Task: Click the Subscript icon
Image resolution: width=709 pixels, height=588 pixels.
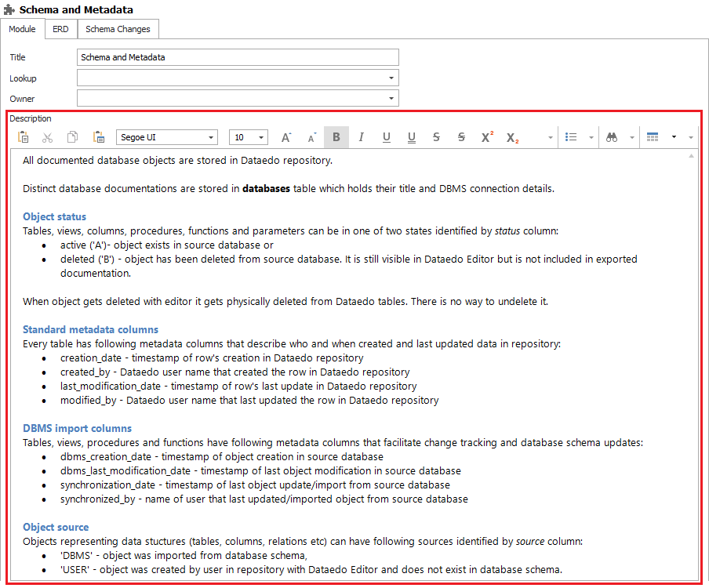Action: pos(512,137)
